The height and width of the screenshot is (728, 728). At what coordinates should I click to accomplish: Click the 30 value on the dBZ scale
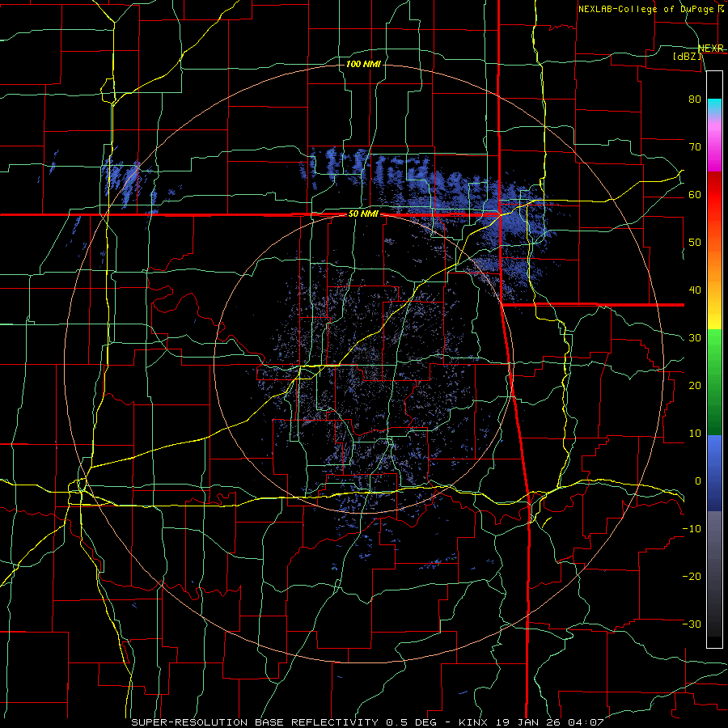pos(695,338)
